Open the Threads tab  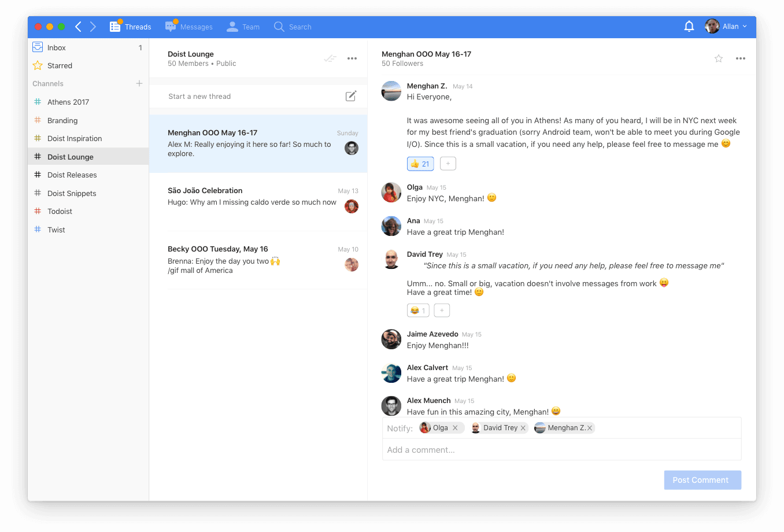[x=131, y=27]
